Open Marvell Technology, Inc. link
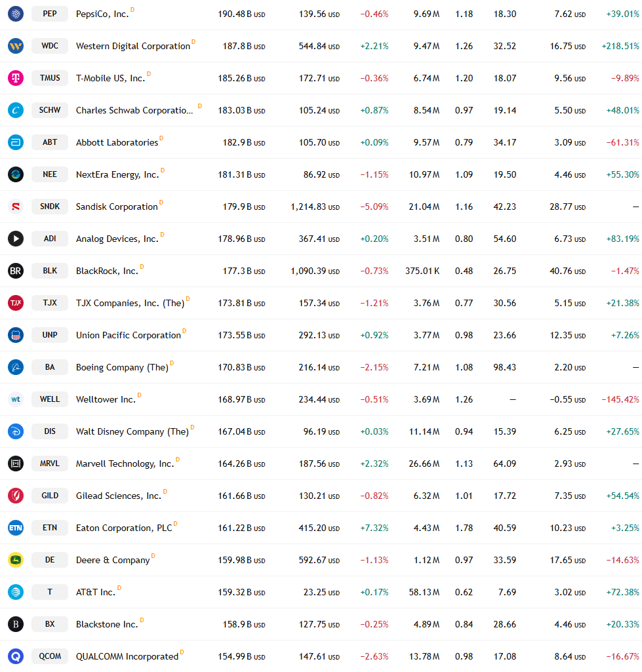This screenshot has height=672, width=642. [x=125, y=464]
